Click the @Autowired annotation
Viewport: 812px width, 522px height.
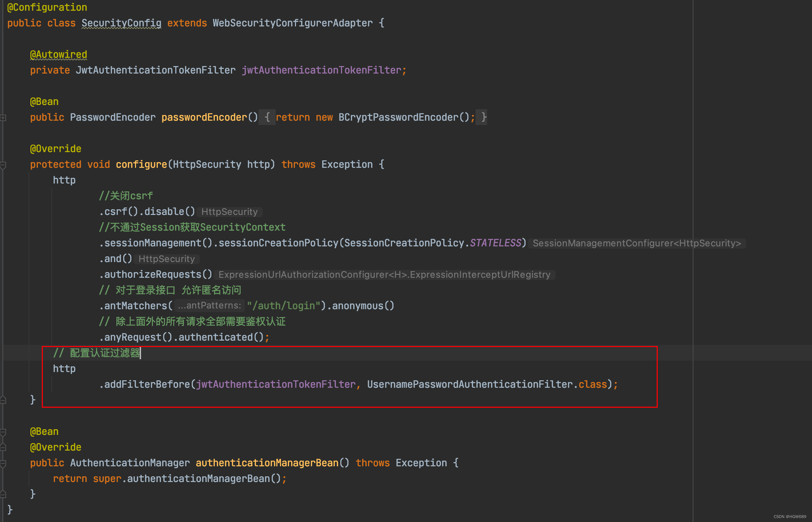coord(59,54)
